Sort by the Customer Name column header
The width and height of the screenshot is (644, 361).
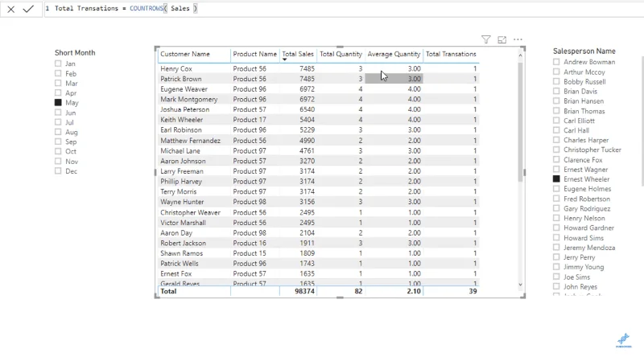185,54
